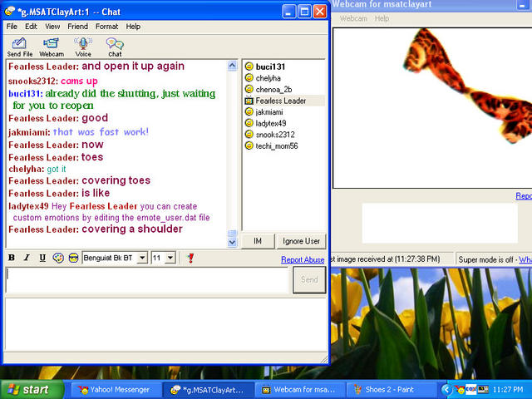Viewport: 532px width, 399px height.
Task: Open Help menu in the Webcam window
Action: [x=382, y=18]
